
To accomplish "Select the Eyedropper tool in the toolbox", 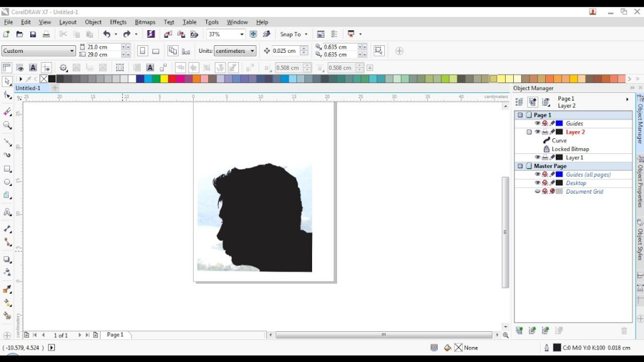I will 7,289.
